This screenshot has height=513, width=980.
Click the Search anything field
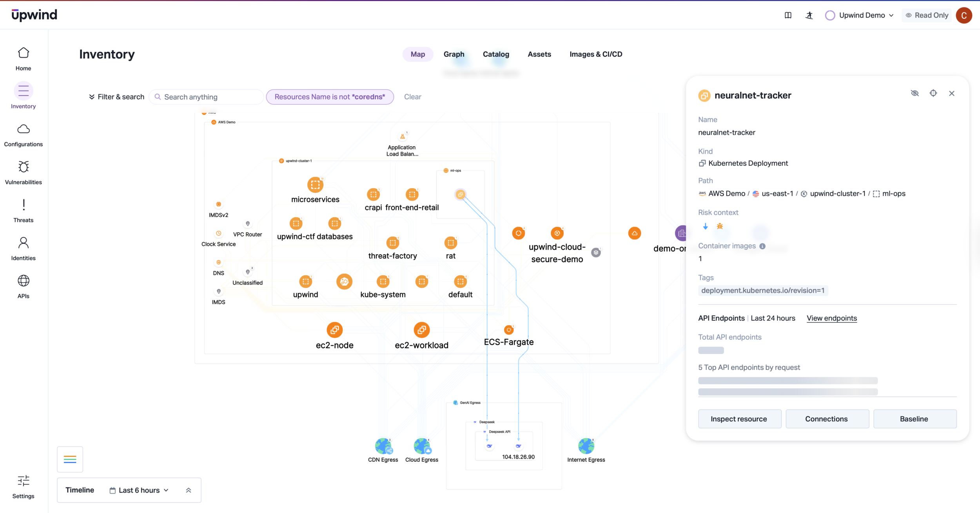[x=207, y=97]
